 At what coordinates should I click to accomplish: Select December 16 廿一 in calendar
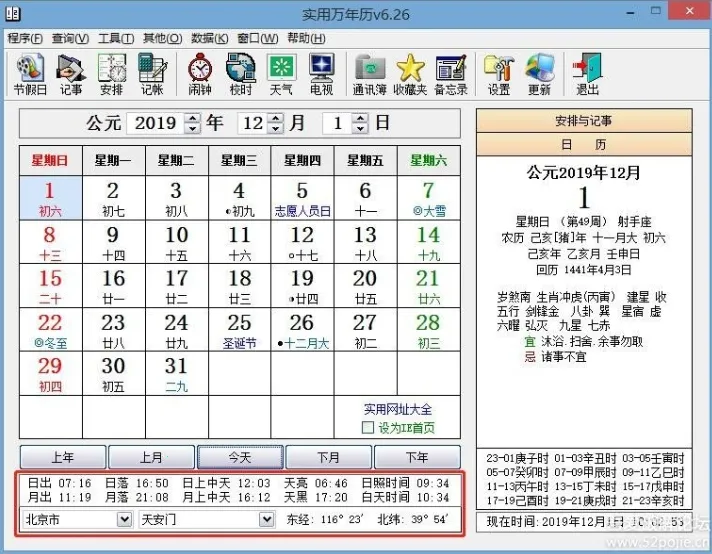pos(114,286)
